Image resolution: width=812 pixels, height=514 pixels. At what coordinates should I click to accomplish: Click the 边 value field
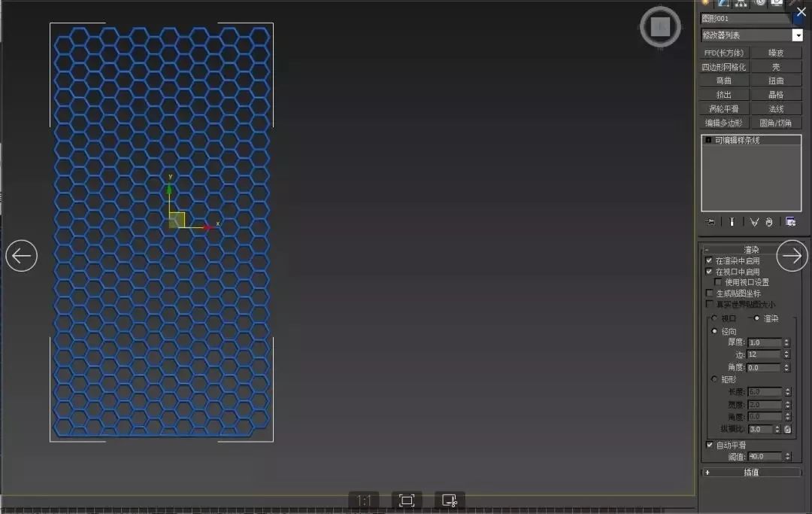(x=765, y=354)
